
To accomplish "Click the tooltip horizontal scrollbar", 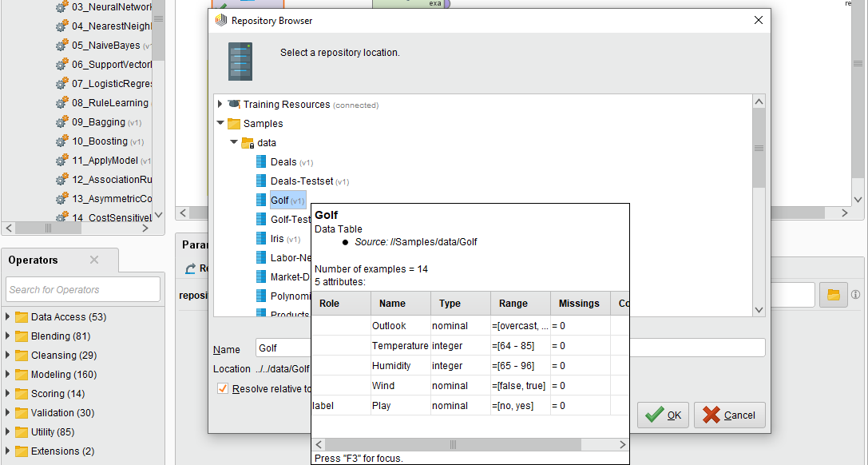I will [452, 444].
